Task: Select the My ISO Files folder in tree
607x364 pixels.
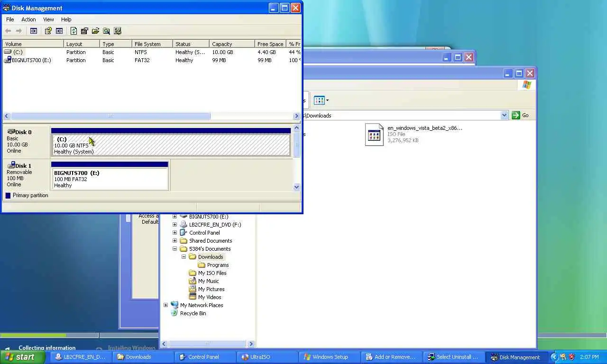Action: (x=212, y=273)
